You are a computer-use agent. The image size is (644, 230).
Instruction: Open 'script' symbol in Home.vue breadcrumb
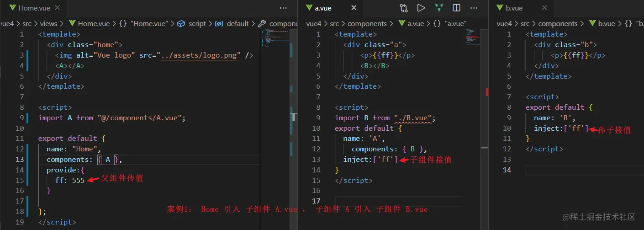(192, 24)
